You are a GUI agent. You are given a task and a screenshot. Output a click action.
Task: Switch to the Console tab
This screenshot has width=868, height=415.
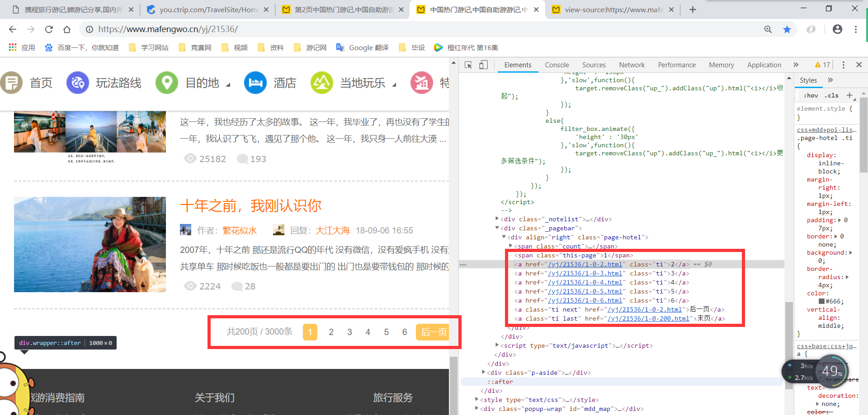pos(557,65)
